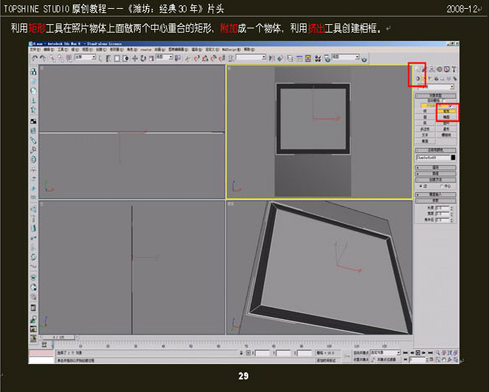Open the Hierarchy command panel tab
Image resolution: width=489 pixels, height=392 pixels.
coord(432,69)
